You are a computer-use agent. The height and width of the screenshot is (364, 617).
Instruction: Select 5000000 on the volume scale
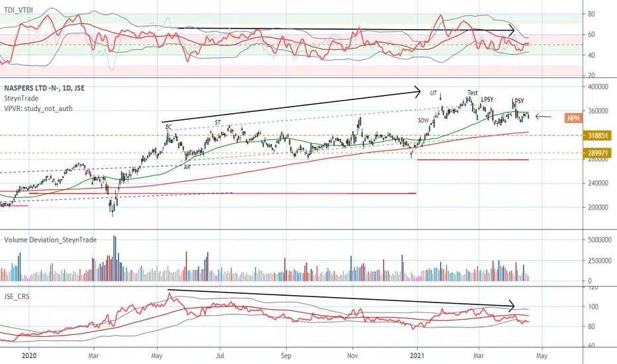pos(599,240)
